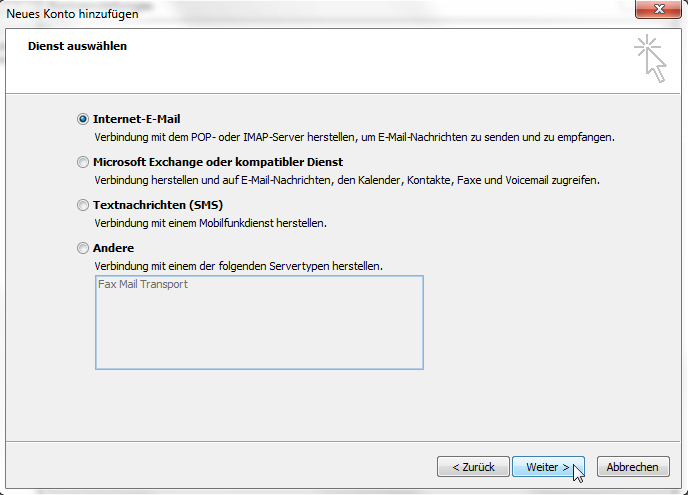
Task: Click the Andere label text
Action: (x=113, y=248)
